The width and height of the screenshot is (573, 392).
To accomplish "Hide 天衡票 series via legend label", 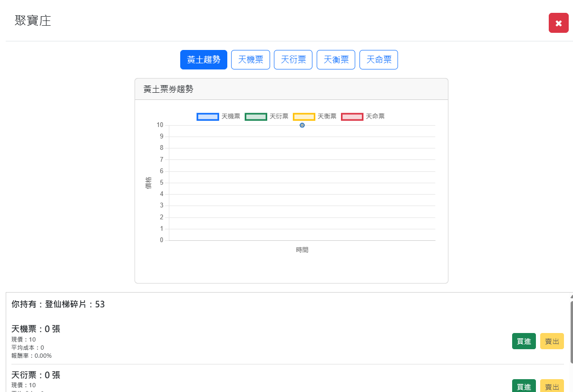I will [327, 117].
